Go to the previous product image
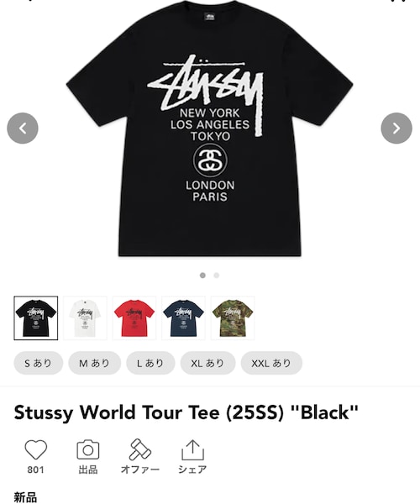Viewport: 420px width, 504px height. point(23,128)
